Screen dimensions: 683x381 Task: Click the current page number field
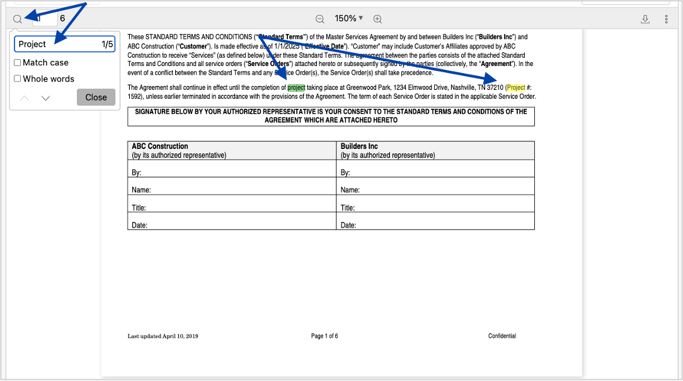[44, 19]
